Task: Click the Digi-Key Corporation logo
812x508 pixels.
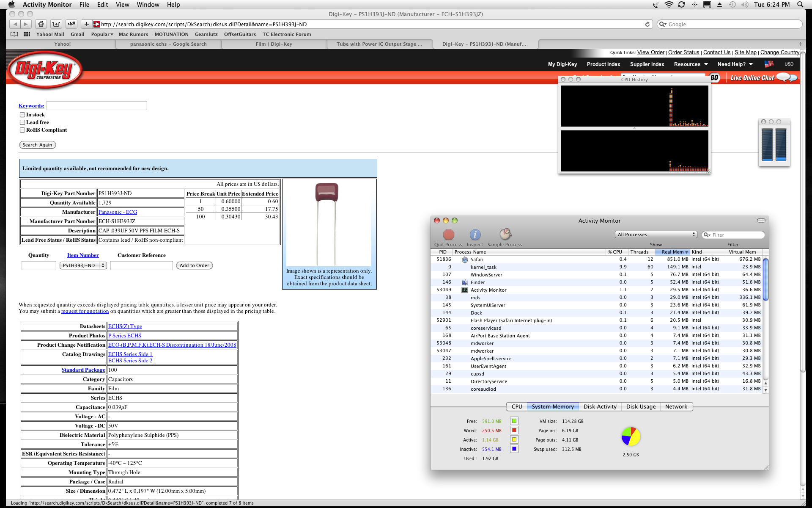Action: tap(45, 70)
